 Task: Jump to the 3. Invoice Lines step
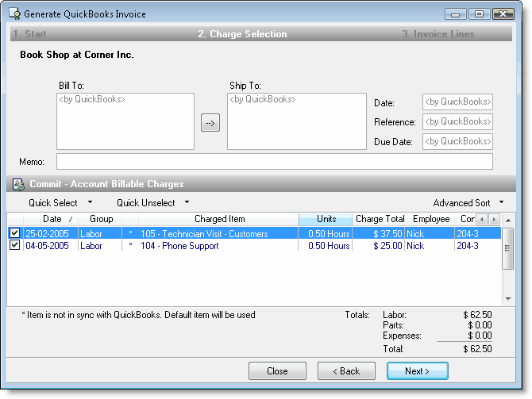click(438, 34)
